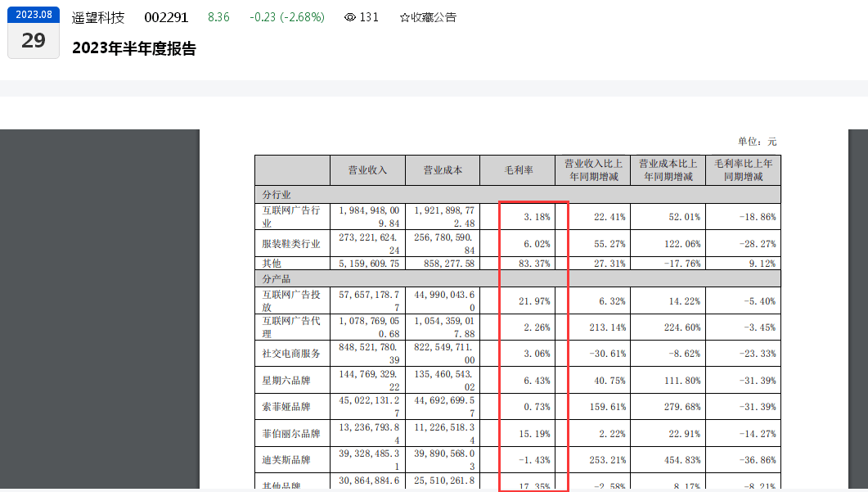The width and height of the screenshot is (868, 492).
Task: Click revenue growth -30.61% for 社交电商服务
Action: (x=607, y=354)
